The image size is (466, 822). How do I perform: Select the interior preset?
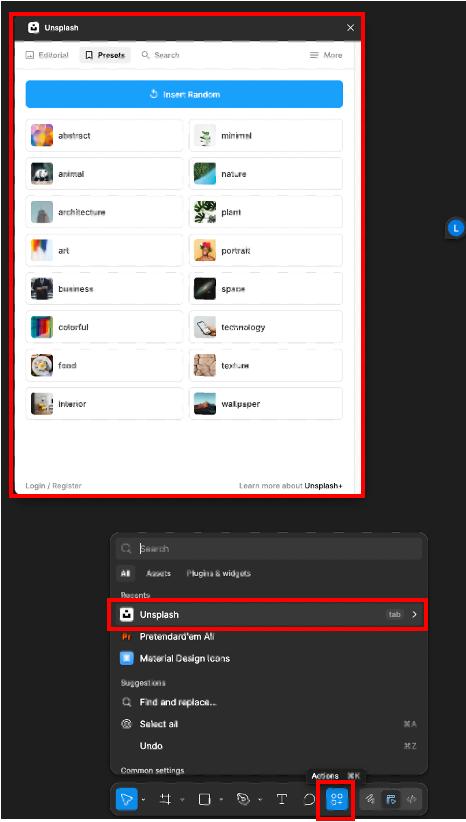[x=104, y=404]
